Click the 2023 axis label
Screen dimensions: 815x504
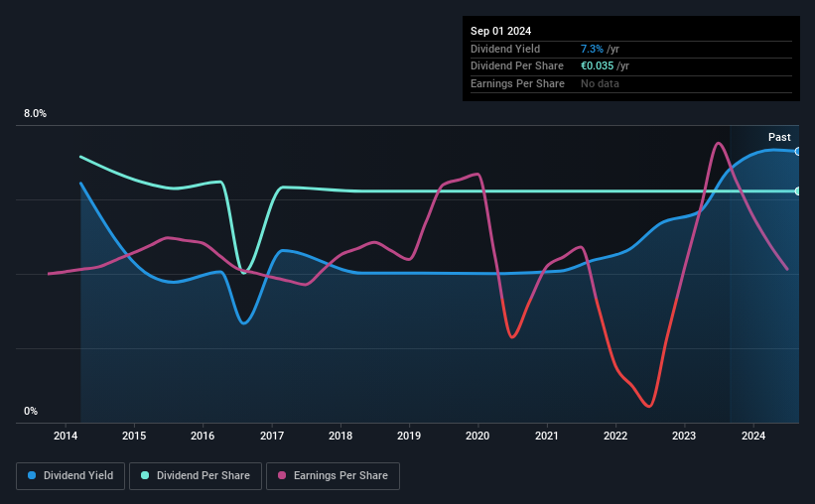pos(684,436)
